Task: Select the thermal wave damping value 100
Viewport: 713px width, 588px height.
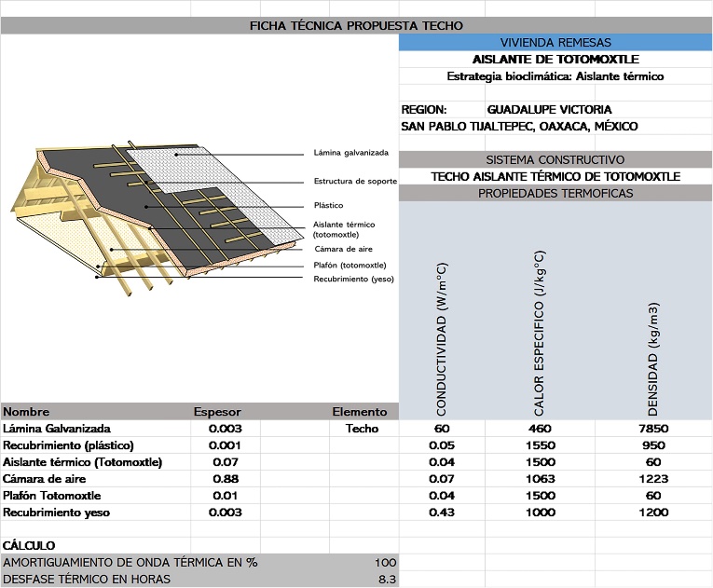Action: tap(384, 562)
